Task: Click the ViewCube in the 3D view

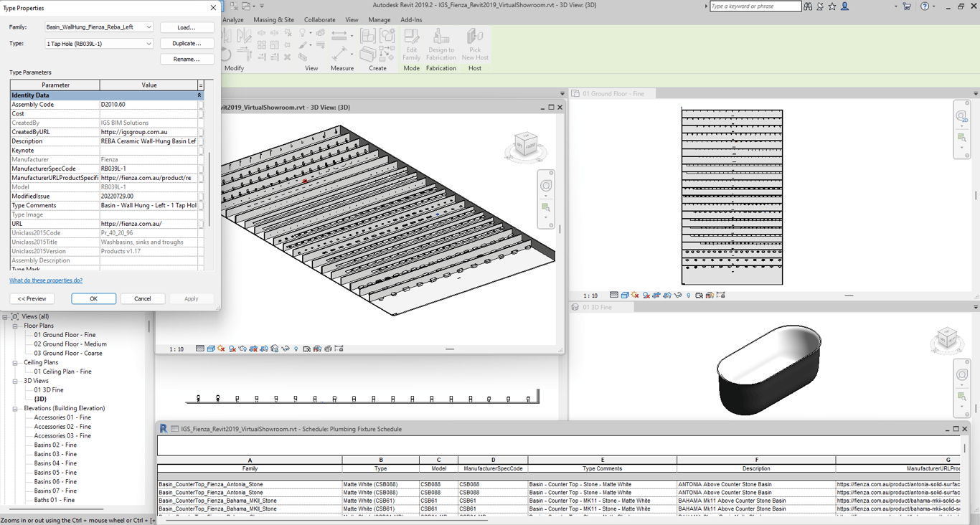Action: [526, 144]
